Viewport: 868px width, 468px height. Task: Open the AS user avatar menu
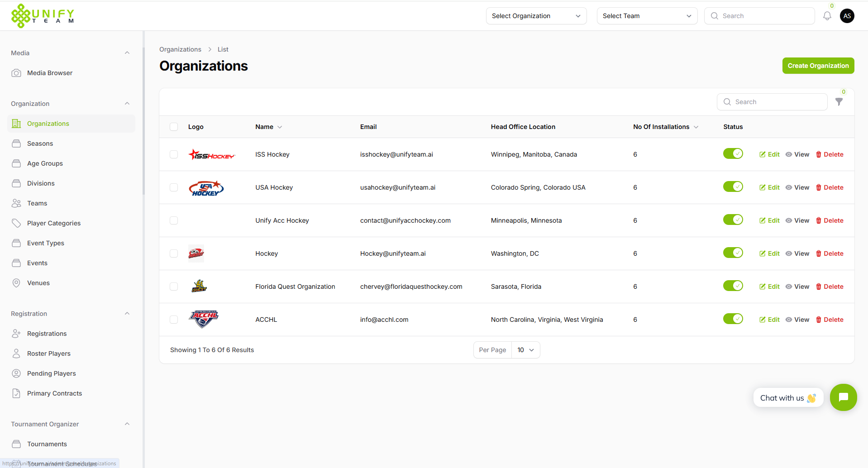pyautogui.click(x=847, y=16)
